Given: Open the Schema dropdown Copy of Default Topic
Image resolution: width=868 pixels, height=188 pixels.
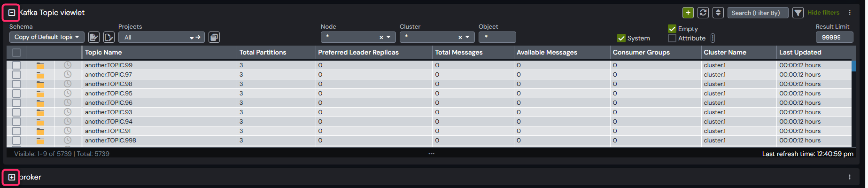Looking at the screenshot, I should [x=46, y=37].
